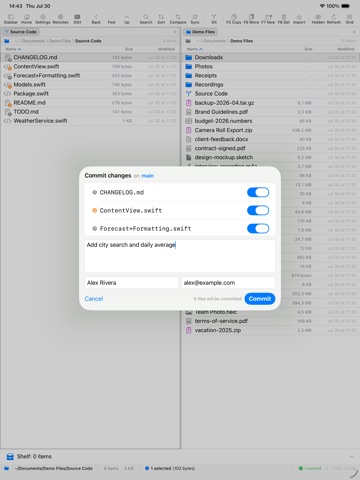Click the Licensed status indicator

310,468
